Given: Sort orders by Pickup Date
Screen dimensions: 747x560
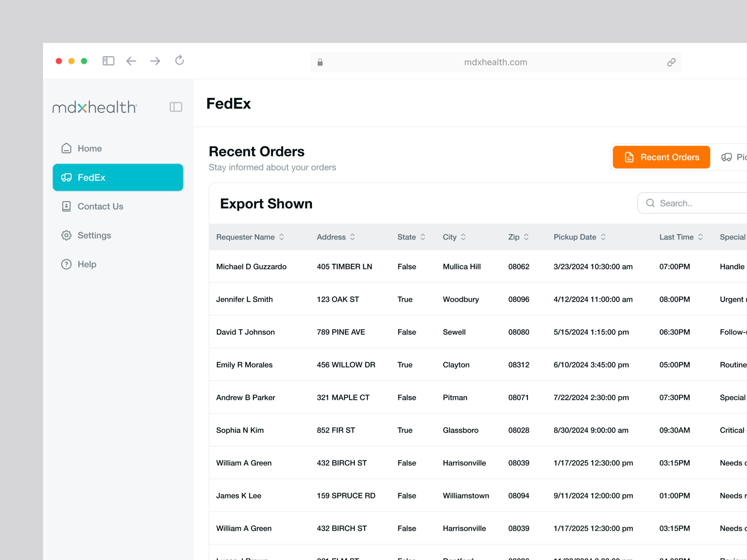Looking at the screenshot, I should 604,237.
